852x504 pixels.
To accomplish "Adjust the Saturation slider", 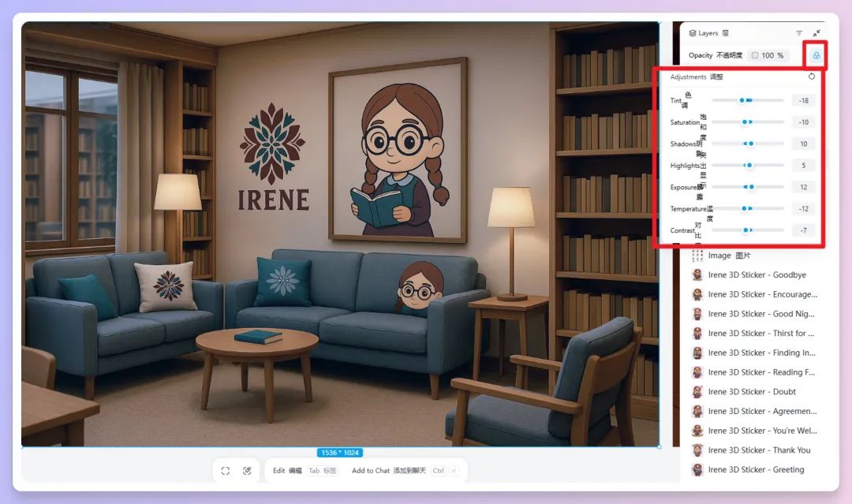I will click(x=748, y=122).
